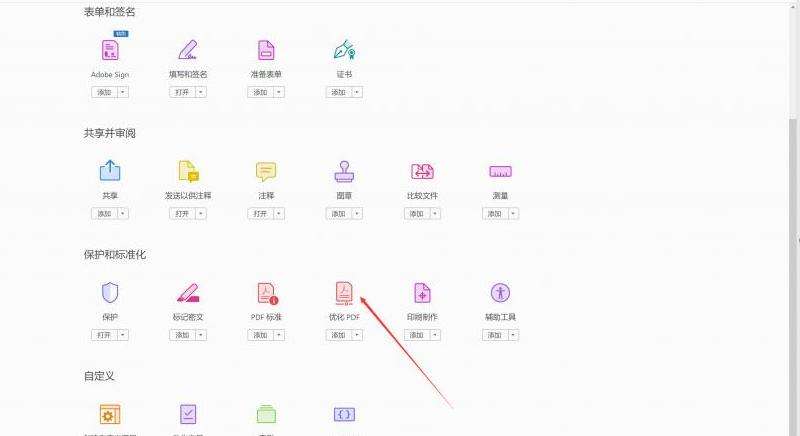Screen dimensions: 800x436
Task: Expand dropdown arrow under 保护 tool
Action: tap(123, 335)
